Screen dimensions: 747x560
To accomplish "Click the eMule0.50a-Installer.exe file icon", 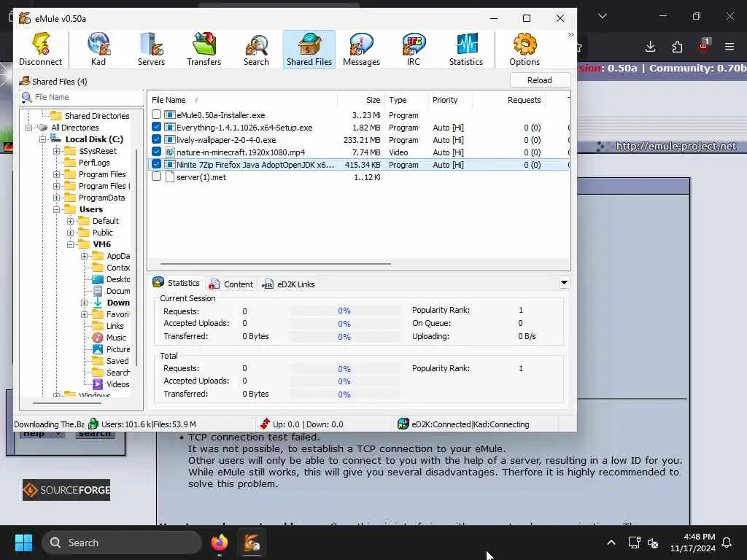I will pyautogui.click(x=169, y=114).
